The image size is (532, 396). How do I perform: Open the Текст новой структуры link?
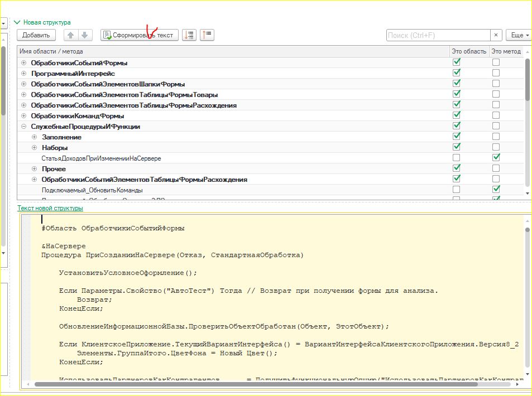coord(50,208)
